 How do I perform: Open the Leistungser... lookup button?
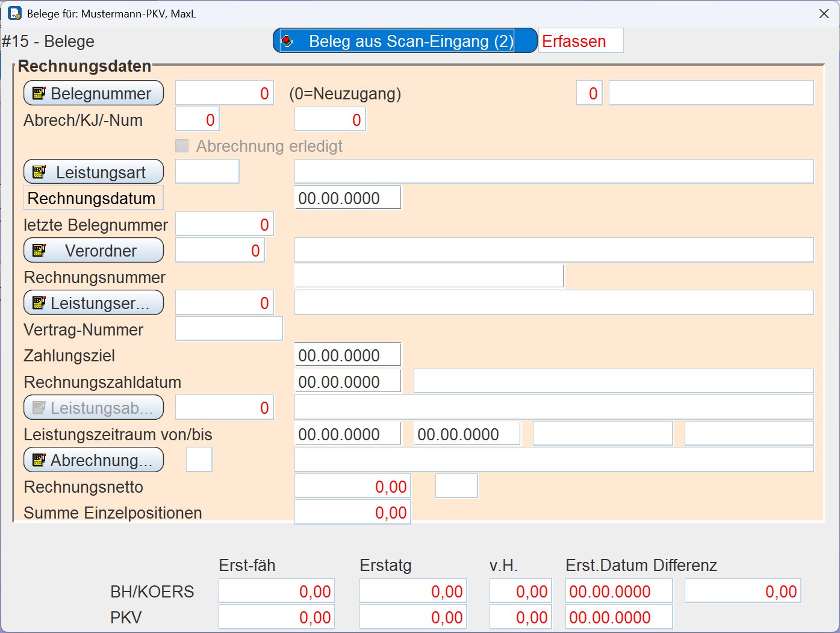pos(93,302)
